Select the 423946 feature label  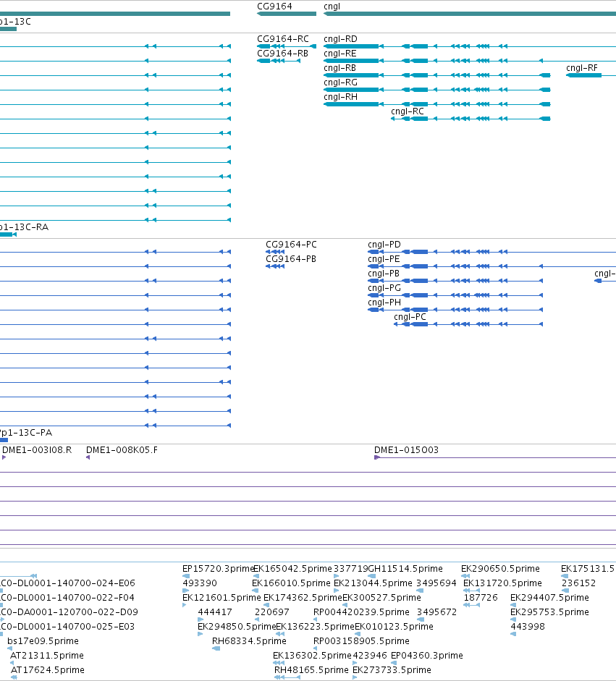coord(370,656)
